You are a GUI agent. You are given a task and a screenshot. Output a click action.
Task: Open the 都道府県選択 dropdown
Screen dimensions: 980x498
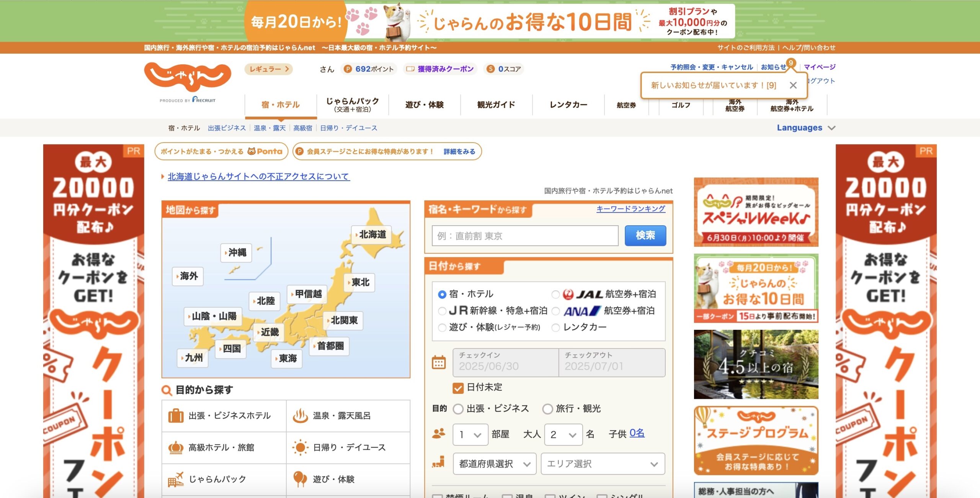click(494, 464)
